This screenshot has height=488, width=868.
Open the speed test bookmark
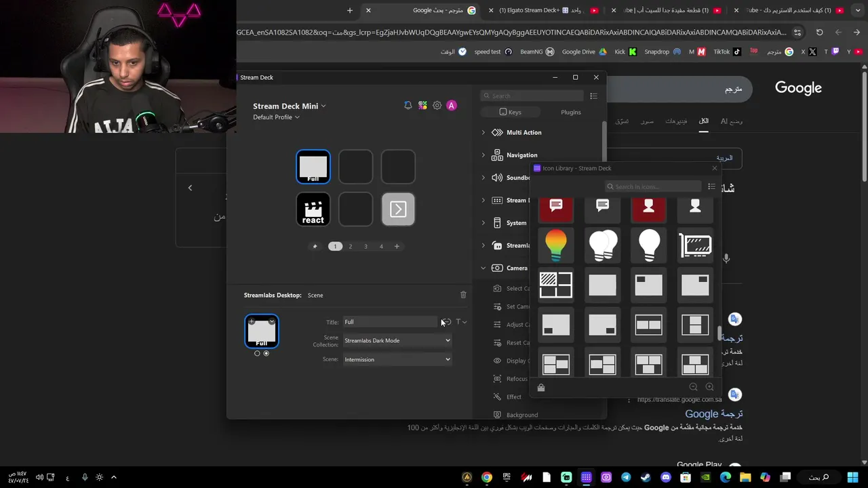(493, 52)
